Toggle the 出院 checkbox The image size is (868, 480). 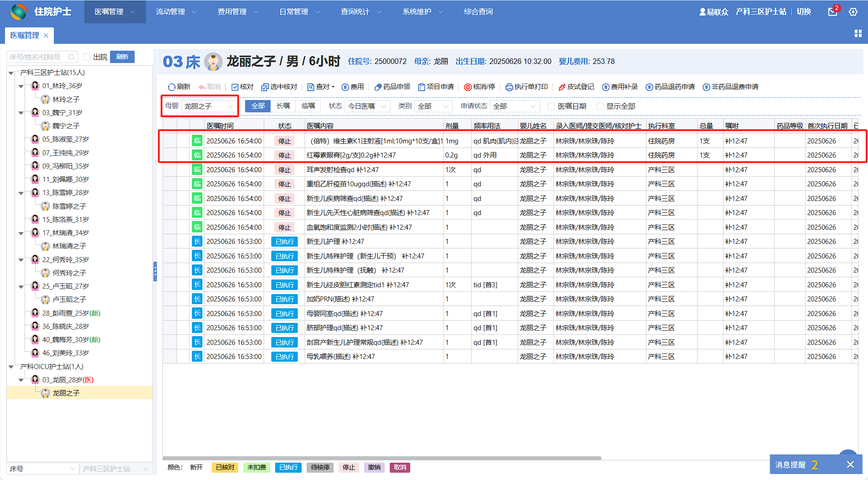(87, 57)
